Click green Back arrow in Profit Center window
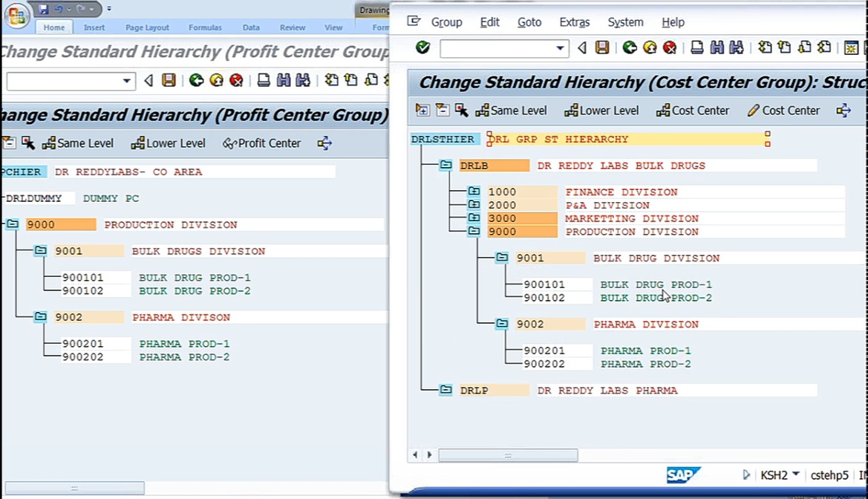868x499 pixels. (197, 80)
